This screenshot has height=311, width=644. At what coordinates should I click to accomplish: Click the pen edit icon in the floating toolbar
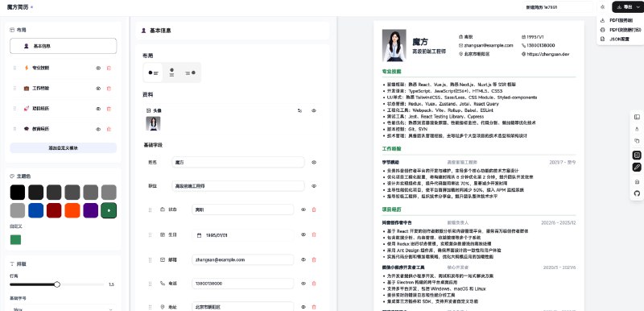click(x=637, y=168)
